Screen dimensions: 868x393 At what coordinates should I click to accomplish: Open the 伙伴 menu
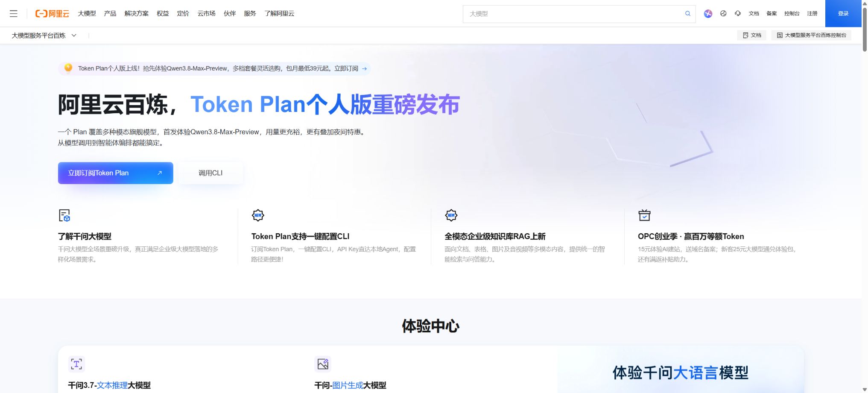[x=230, y=14]
